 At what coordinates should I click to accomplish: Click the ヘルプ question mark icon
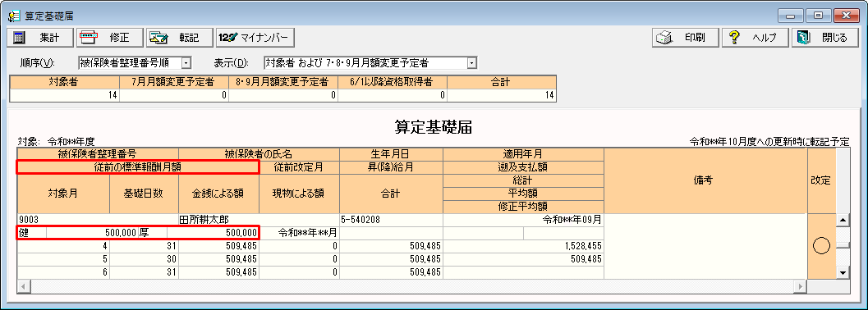click(735, 38)
